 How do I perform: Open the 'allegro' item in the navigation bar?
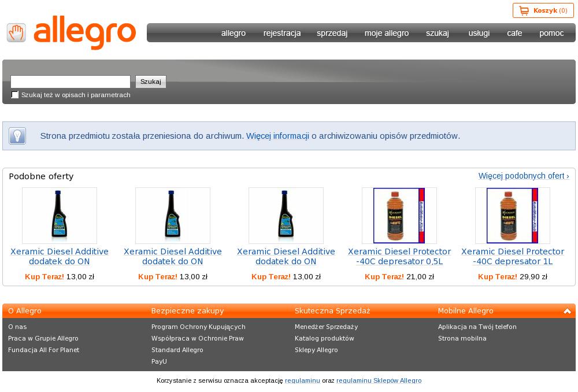point(234,33)
